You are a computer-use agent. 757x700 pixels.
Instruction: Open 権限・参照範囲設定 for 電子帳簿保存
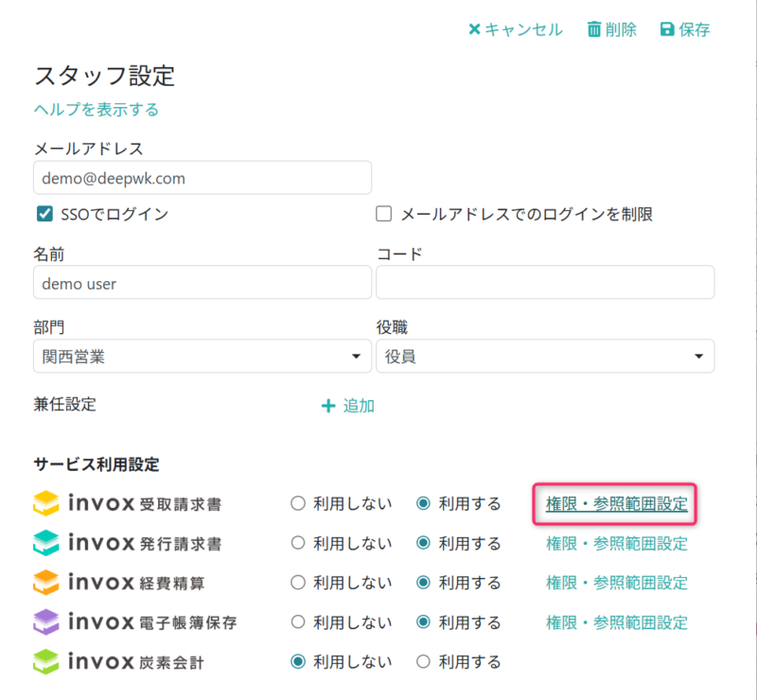(x=617, y=622)
